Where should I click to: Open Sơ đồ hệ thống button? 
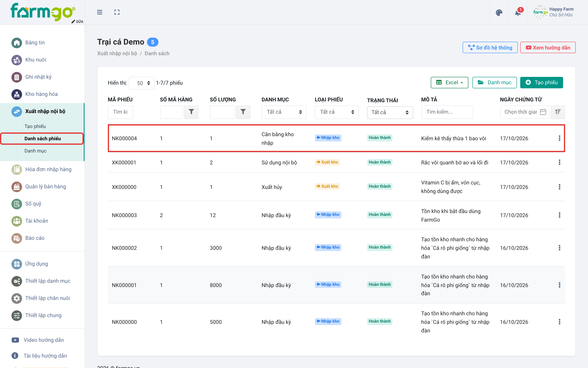pos(490,47)
